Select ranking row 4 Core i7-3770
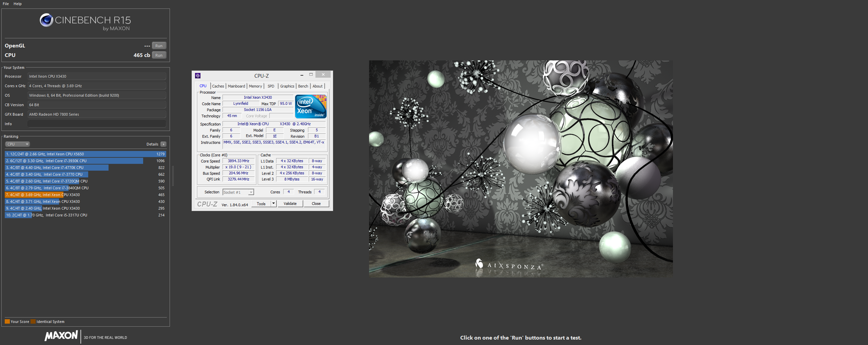The height and width of the screenshot is (345, 868). pyautogui.click(x=85, y=174)
